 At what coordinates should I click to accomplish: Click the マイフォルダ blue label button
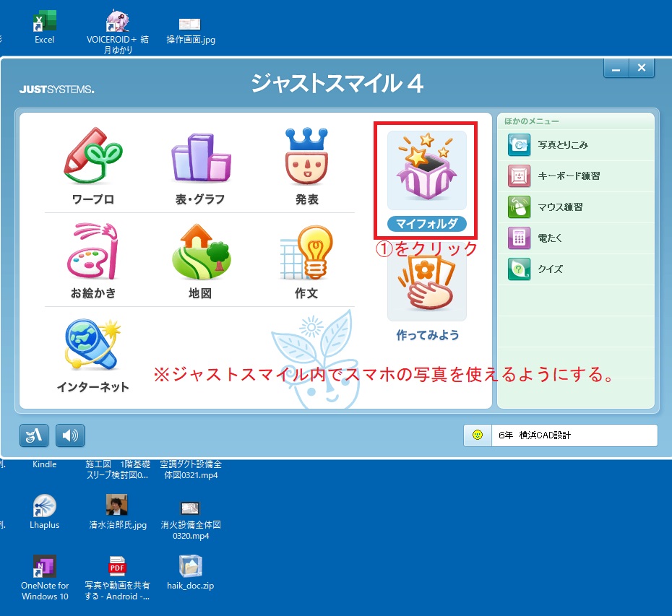coord(427,224)
